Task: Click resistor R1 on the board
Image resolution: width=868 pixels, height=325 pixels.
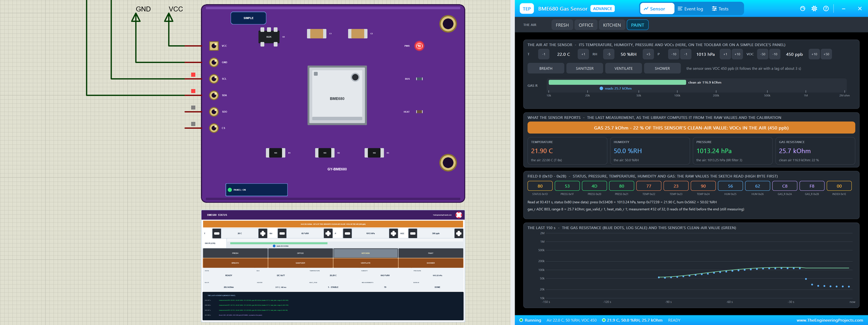Action: pyautogui.click(x=275, y=153)
